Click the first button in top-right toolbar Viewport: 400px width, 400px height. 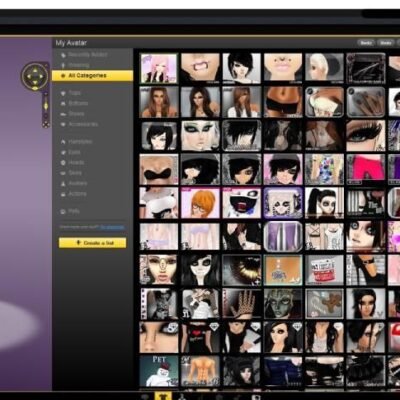coord(366,43)
